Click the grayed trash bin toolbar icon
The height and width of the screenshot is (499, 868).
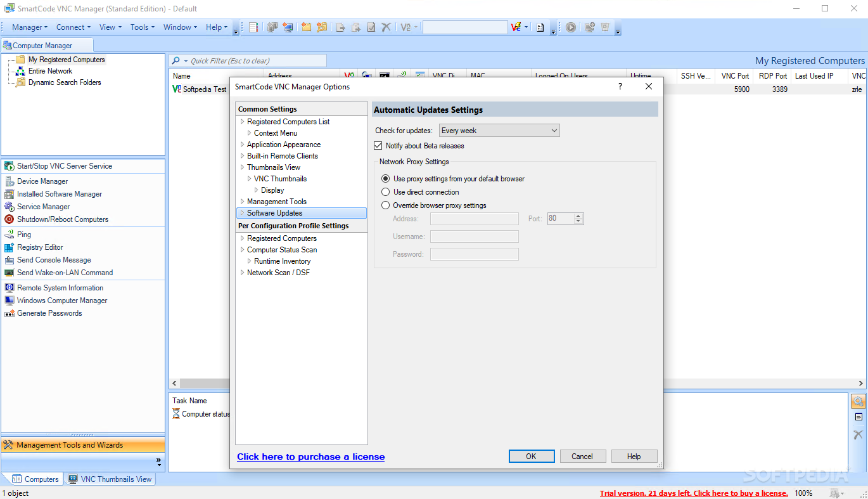(x=605, y=27)
